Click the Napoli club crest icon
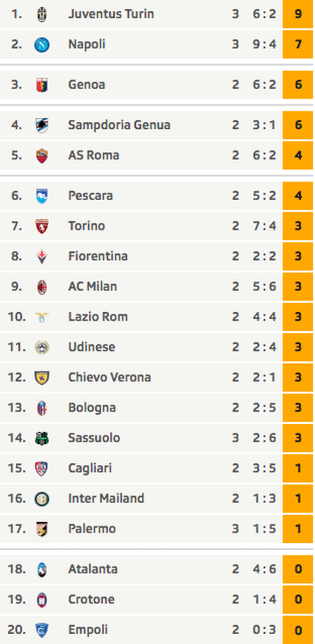 (x=42, y=44)
